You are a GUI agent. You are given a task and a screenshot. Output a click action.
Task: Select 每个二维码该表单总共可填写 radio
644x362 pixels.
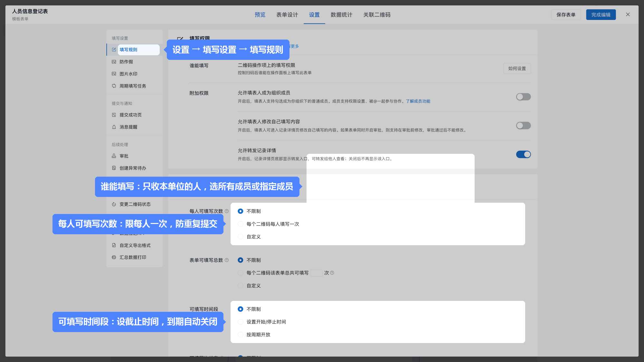pos(240,273)
